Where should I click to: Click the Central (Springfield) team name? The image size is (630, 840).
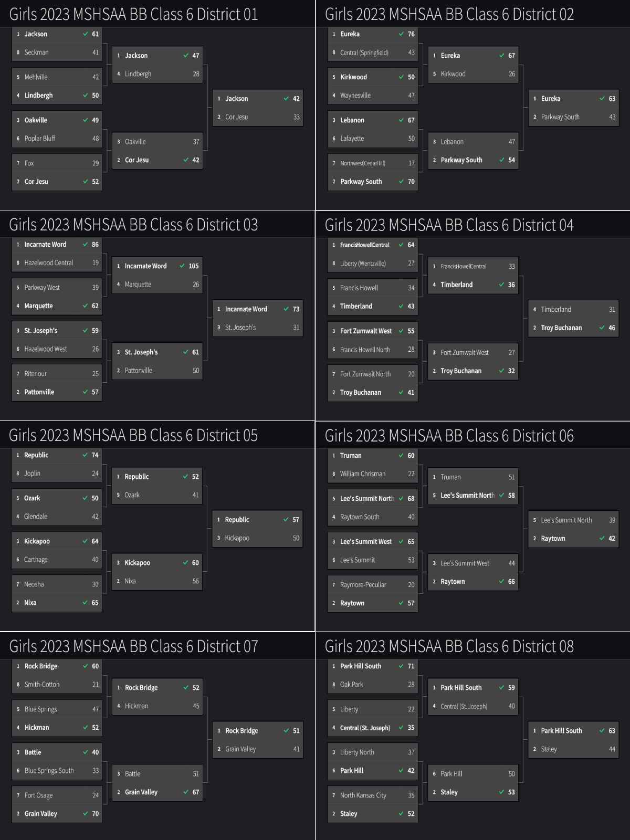point(364,52)
